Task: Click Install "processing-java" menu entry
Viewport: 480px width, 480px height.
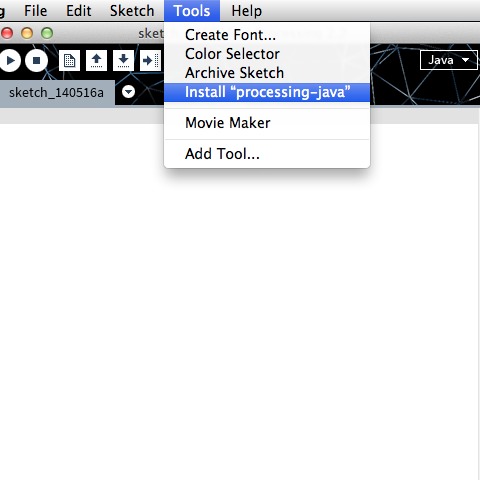Action: (x=267, y=92)
